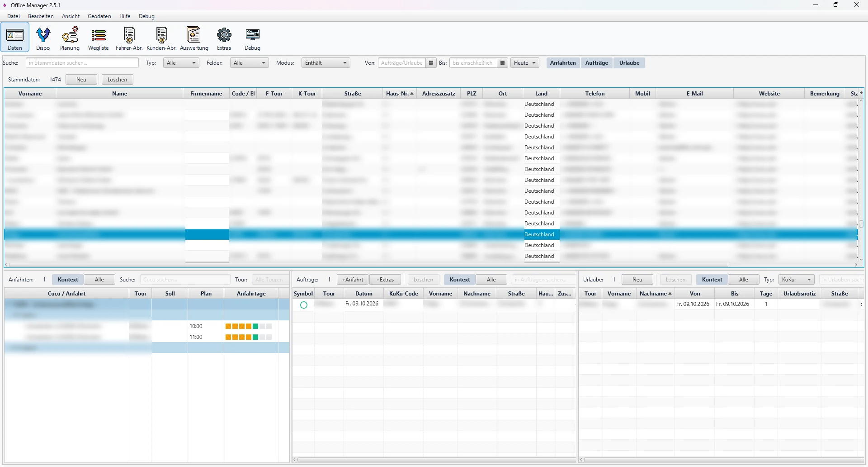
Task: Open the Geodaten menu
Action: [99, 16]
